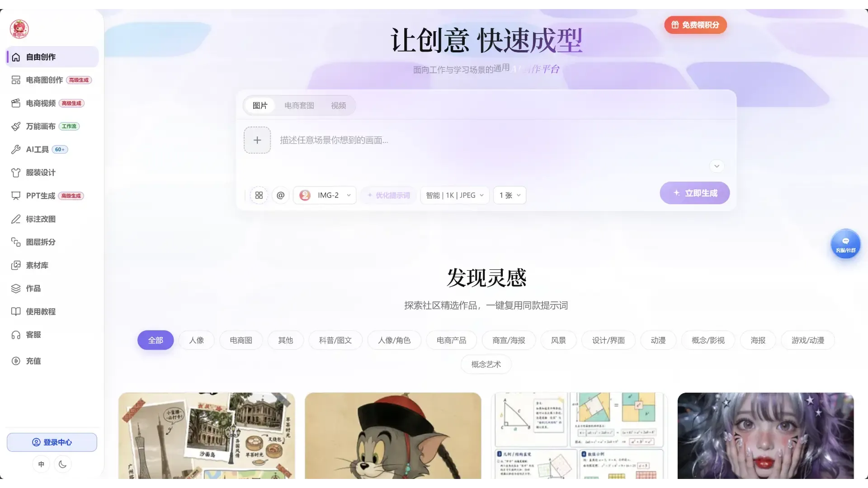The height and width of the screenshot is (488, 868).
Task: Open the PPT生成 presentation icon
Action: [x=16, y=196]
